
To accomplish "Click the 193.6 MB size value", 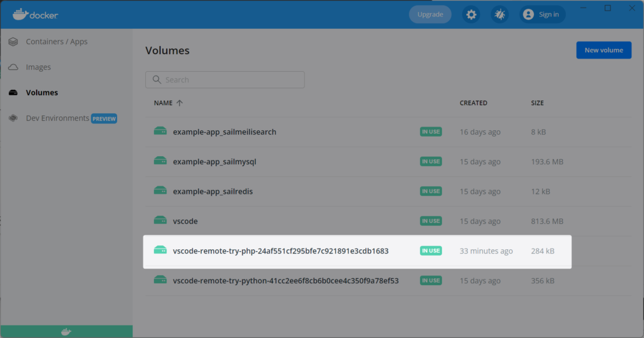I will click(x=547, y=162).
